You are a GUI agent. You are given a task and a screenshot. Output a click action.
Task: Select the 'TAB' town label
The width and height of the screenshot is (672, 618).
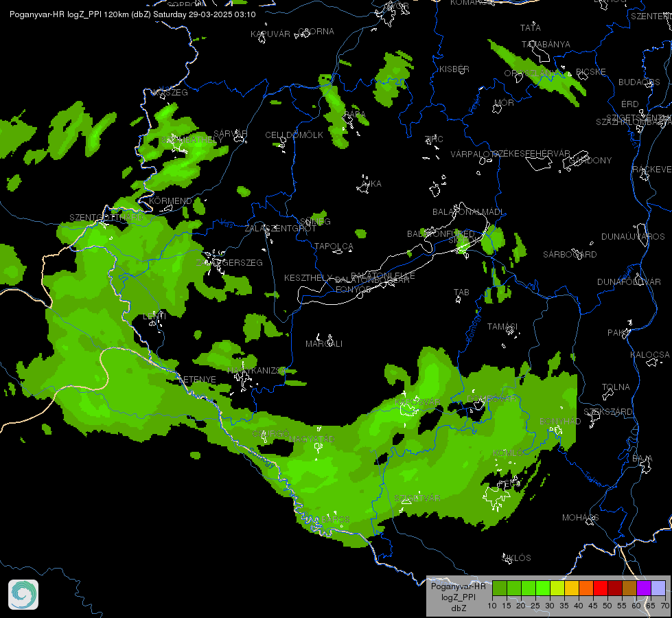(461, 293)
